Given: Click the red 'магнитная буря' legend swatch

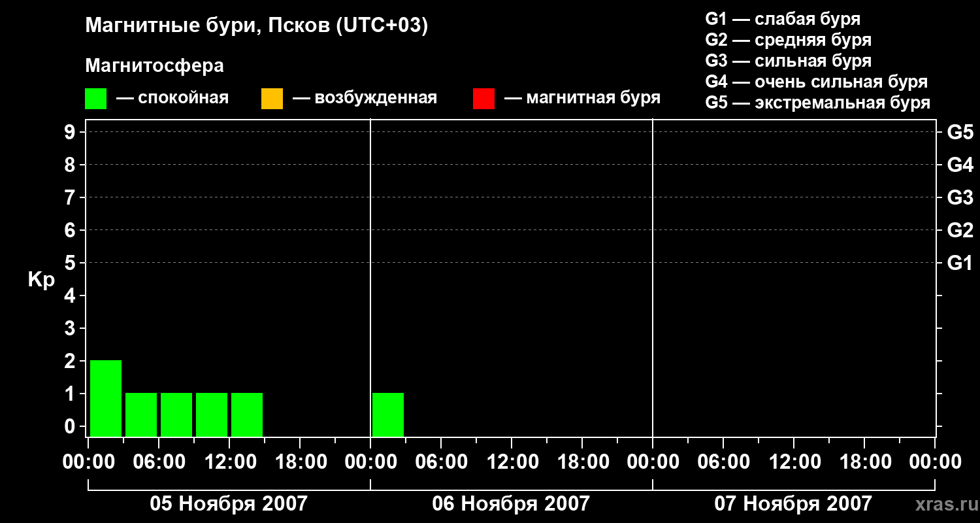Looking at the screenshot, I should pyautogui.click(x=483, y=99).
